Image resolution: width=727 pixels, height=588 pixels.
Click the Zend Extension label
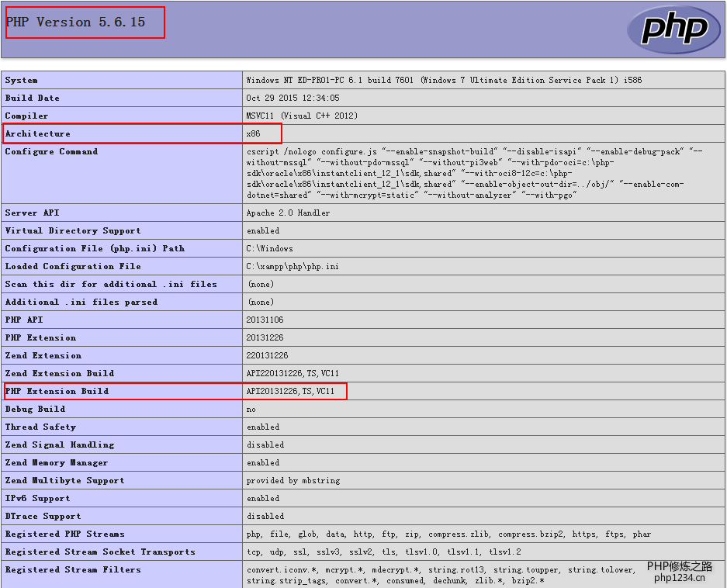click(43, 355)
